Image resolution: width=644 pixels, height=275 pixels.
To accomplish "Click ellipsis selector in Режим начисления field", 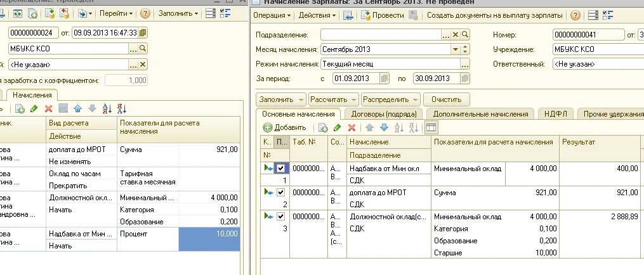I will (x=464, y=64).
